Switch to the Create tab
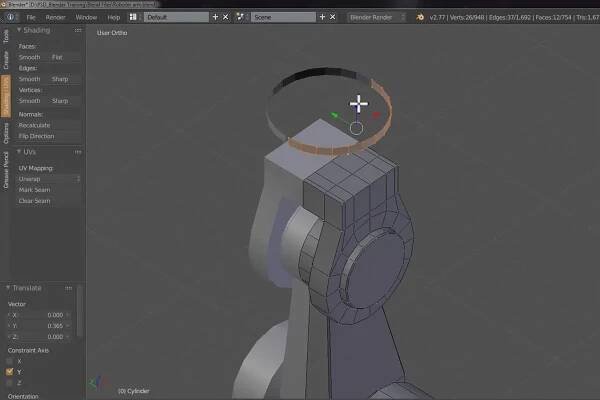This screenshot has height=400, width=600. pos(5,62)
